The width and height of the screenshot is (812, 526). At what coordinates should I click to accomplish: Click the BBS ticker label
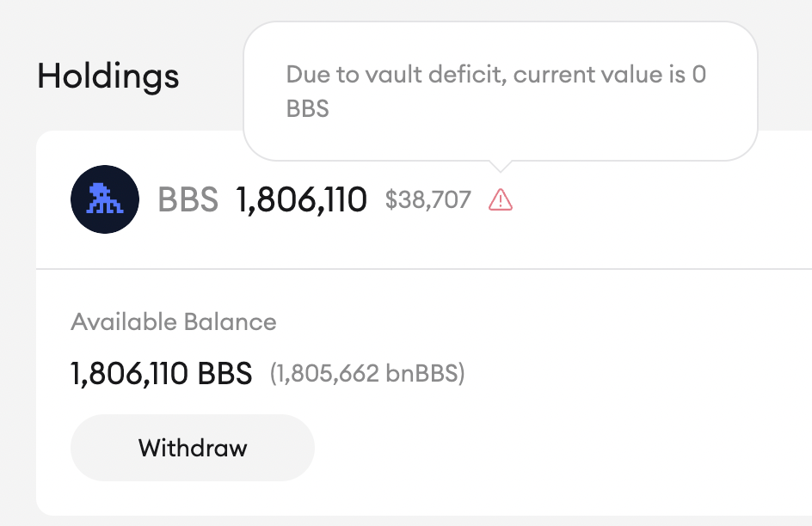coord(188,199)
